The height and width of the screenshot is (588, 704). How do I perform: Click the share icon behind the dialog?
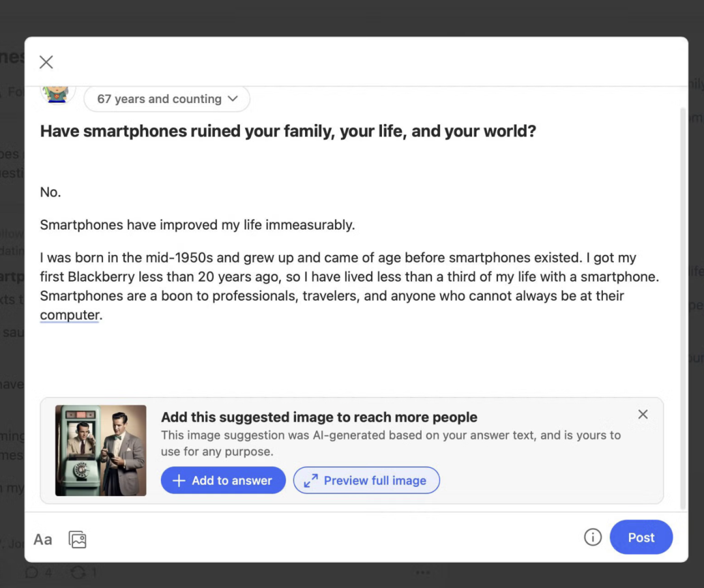pos(78,572)
